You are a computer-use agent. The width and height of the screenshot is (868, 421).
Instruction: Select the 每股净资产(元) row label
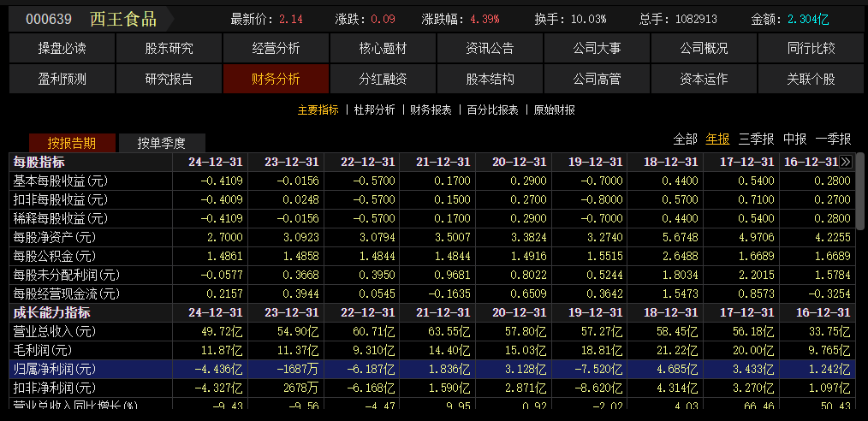point(54,237)
